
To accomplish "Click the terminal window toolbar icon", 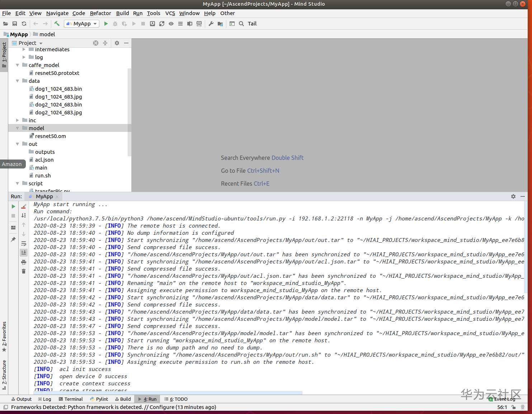I will [232, 24].
